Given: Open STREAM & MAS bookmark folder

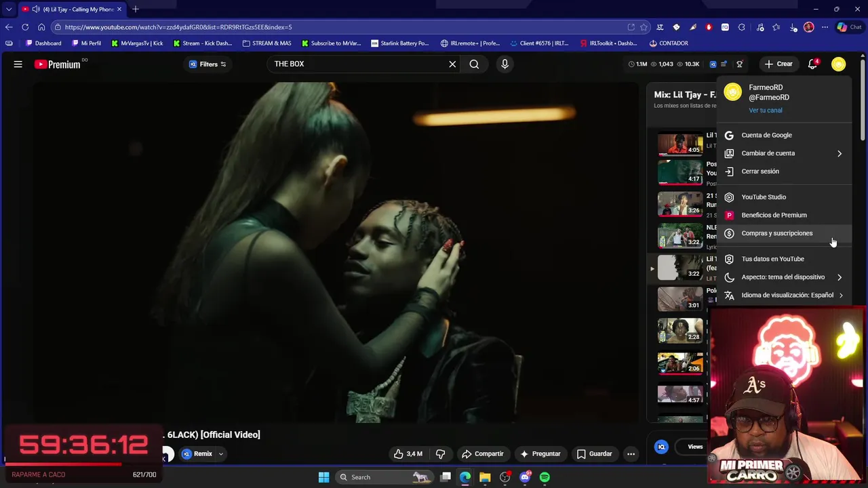Looking at the screenshot, I should [267, 43].
